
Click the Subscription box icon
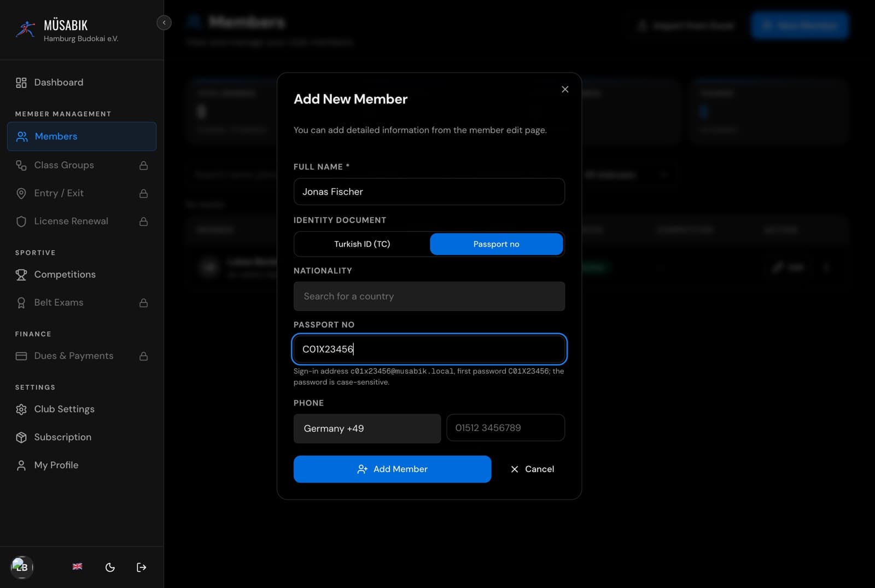tap(21, 437)
